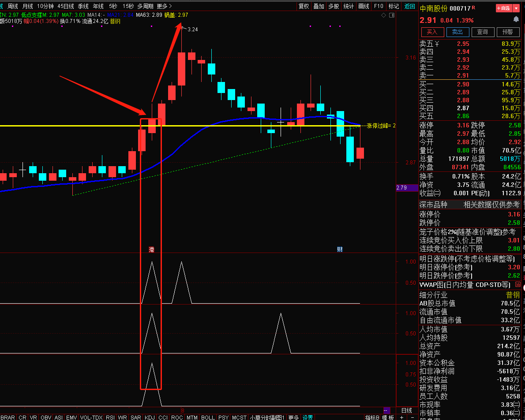Click the purple -- indicator box at bottom
This screenshot has height=420, width=525.
(386, 410)
